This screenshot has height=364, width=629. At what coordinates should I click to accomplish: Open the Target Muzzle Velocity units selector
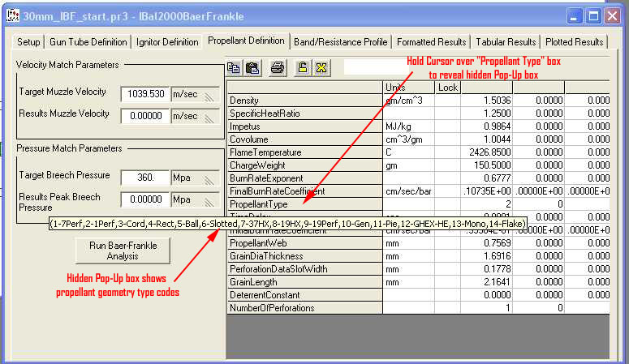pyautogui.click(x=196, y=94)
